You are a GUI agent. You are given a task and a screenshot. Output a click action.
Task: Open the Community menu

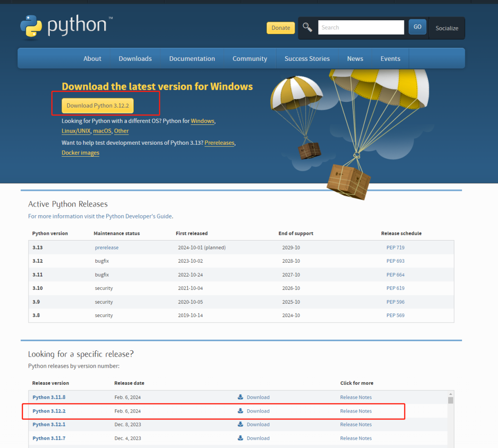click(x=249, y=59)
